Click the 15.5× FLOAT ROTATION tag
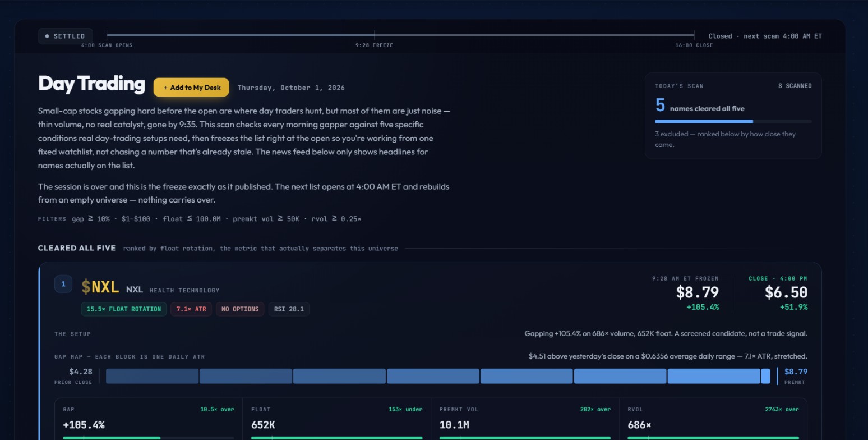This screenshot has height=440, width=868. click(x=124, y=309)
